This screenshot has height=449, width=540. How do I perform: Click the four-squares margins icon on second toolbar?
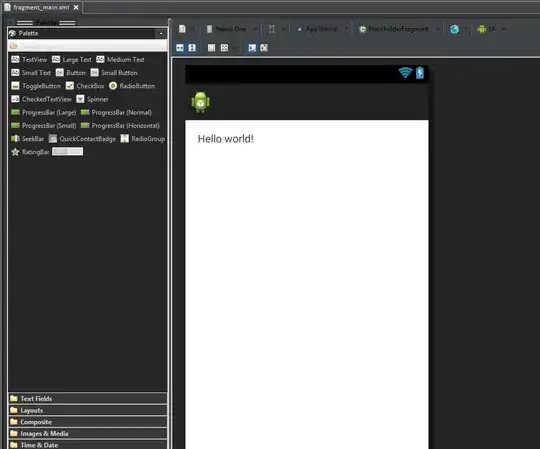pos(224,48)
